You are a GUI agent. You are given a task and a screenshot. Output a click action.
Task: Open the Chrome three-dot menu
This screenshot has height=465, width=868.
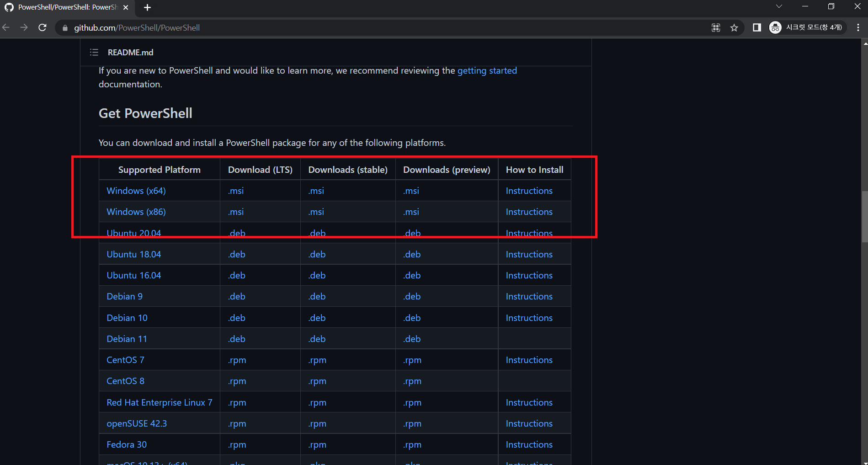click(858, 27)
